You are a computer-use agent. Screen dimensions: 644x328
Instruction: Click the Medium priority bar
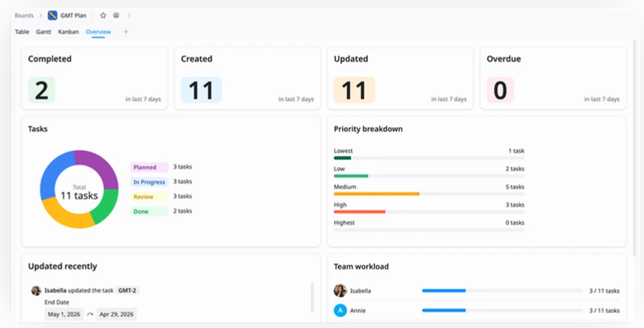click(429, 194)
